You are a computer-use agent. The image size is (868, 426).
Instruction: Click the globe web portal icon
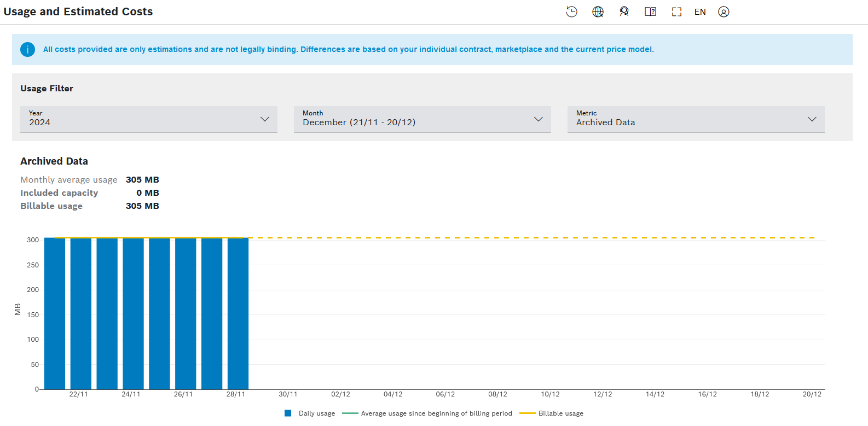598,11
